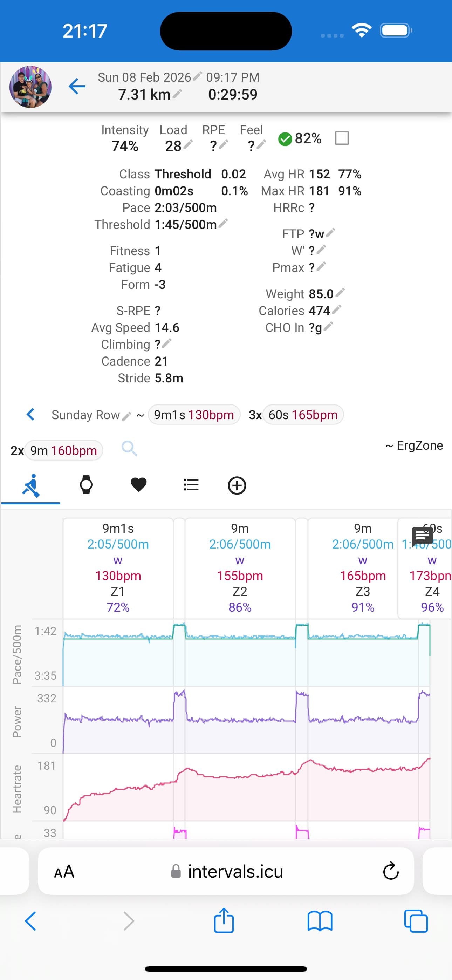The height and width of the screenshot is (980, 452).
Task: Open the comment icon on intervals
Action: pos(422,536)
